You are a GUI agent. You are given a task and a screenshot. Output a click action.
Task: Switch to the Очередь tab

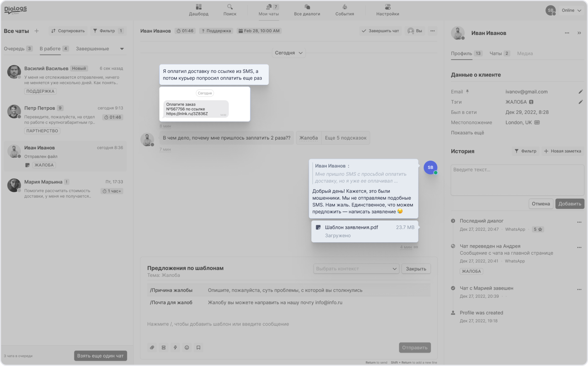[x=18, y=49]
